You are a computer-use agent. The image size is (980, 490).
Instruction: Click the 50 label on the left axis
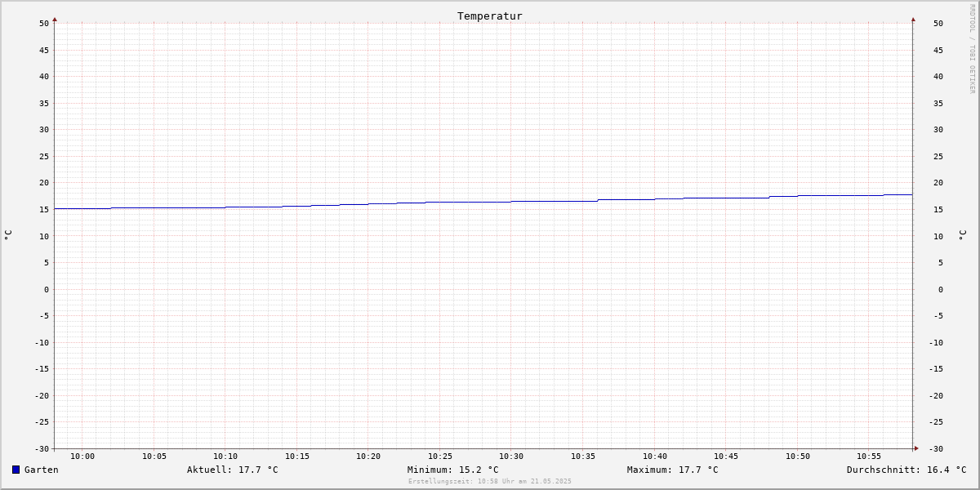[x=44, y=23]
